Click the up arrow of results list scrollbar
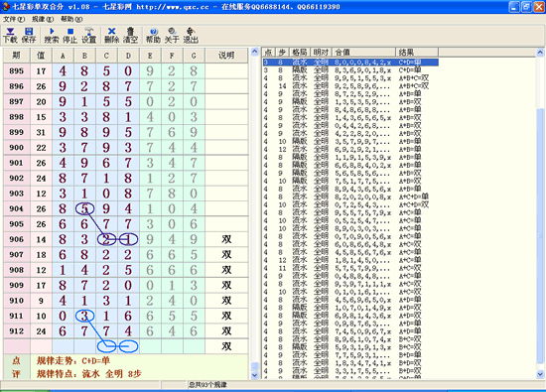The width and height of the screenshot is (546, 392). tap(540, 53)
